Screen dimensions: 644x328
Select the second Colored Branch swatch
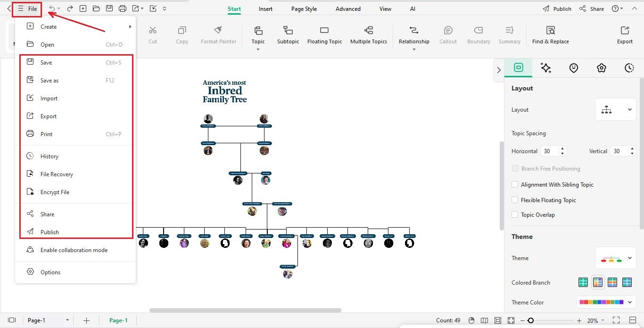tap(598, 283)
